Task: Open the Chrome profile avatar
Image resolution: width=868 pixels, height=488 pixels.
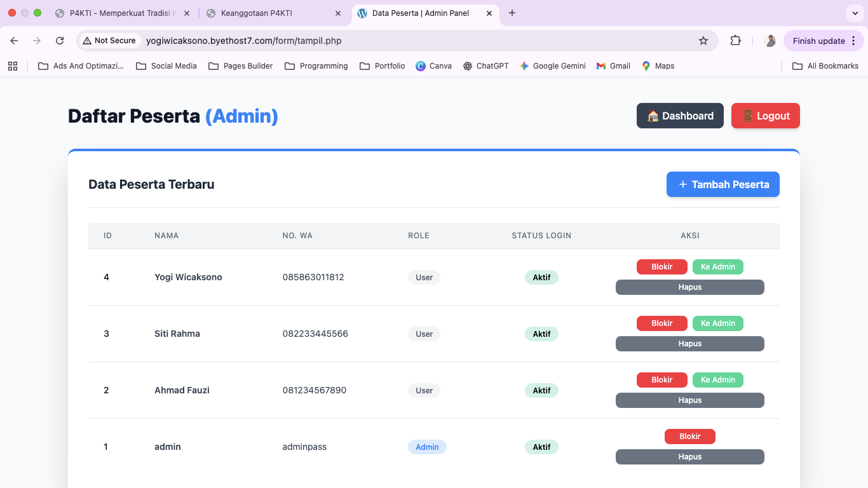Action: pos(770,41)
